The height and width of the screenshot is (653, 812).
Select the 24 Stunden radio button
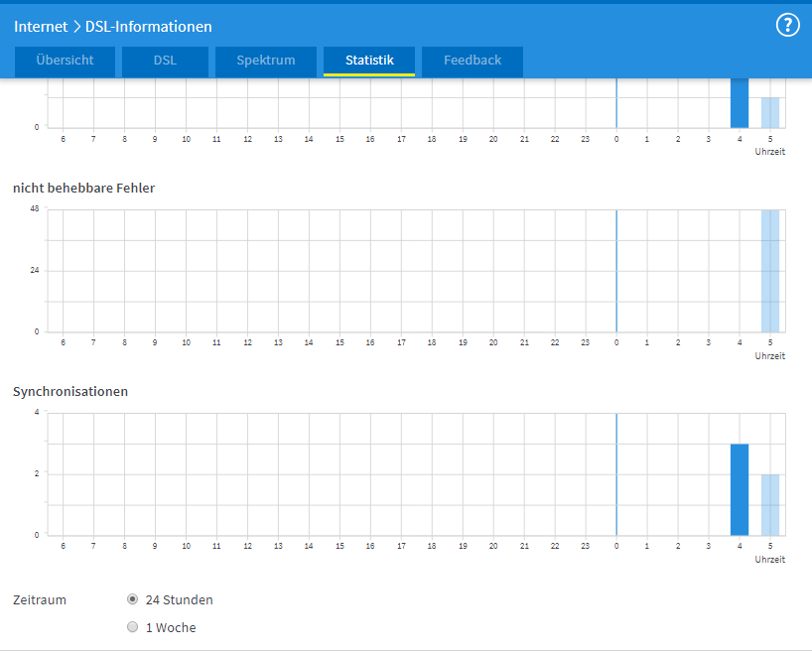tap(133, 599)
